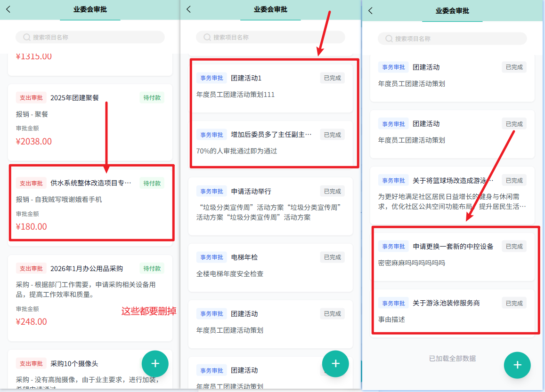Click 待付款 status on 2025年团建聚餐

[x=152, y=98]
